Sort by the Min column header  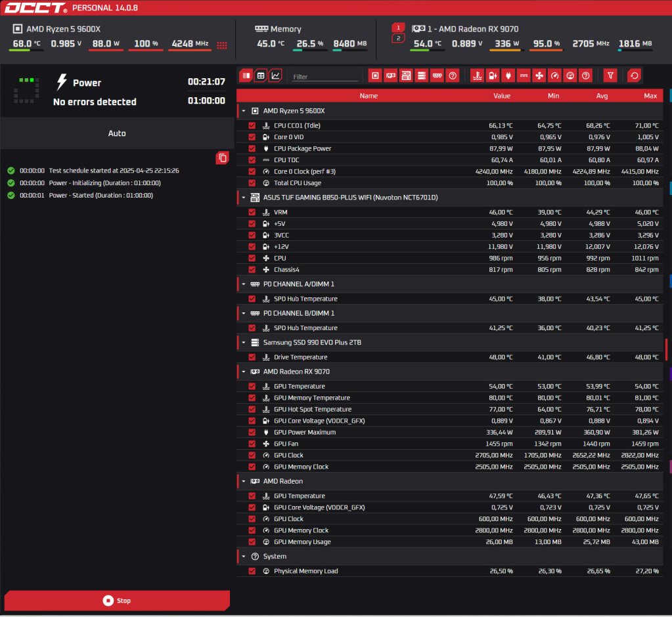click(553, 96)
